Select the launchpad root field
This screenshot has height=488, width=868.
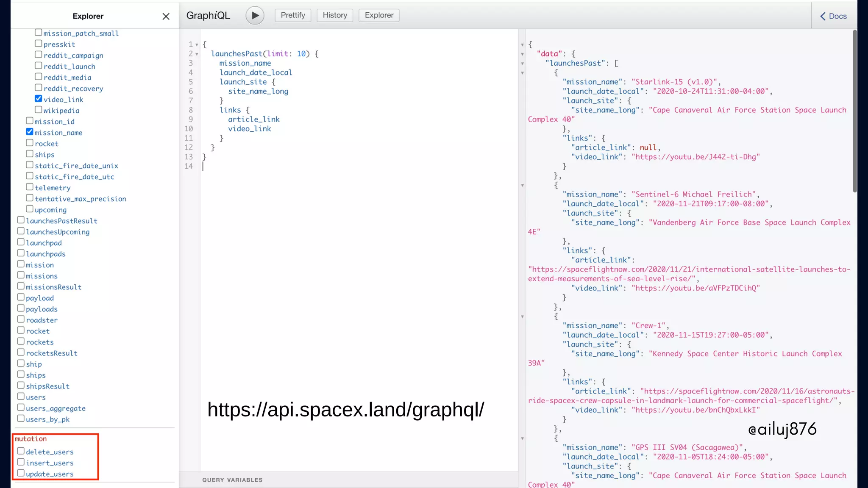21,242
